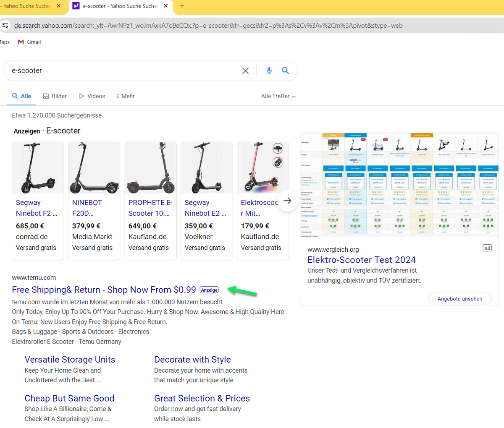Open the Segway Ninebot E2 product link
This screenshot has width=504, height=428.
coord(205,208)
